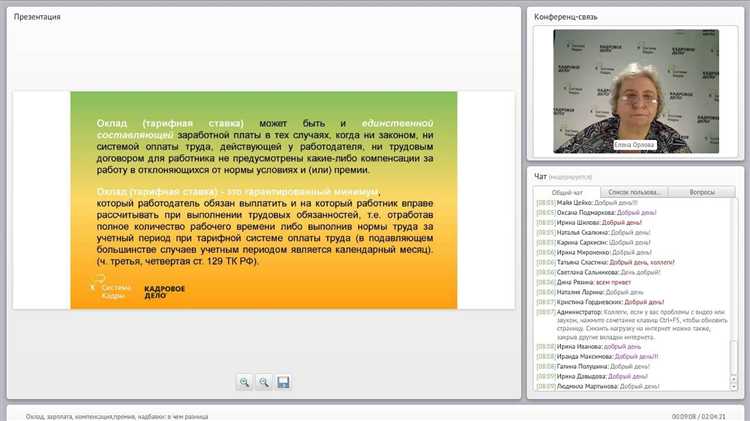
Task: Switch to the Общий чат tab
Action: (x=567, y=192)
